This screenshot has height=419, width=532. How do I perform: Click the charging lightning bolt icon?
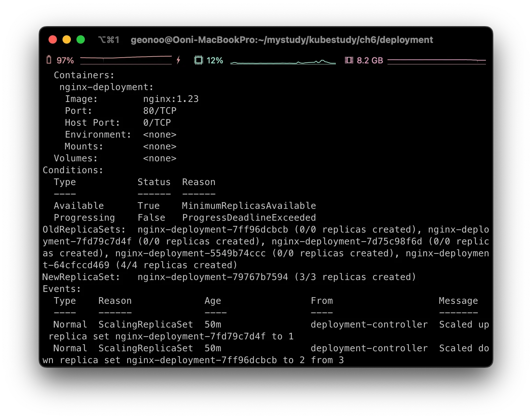[x=178, y=60]
